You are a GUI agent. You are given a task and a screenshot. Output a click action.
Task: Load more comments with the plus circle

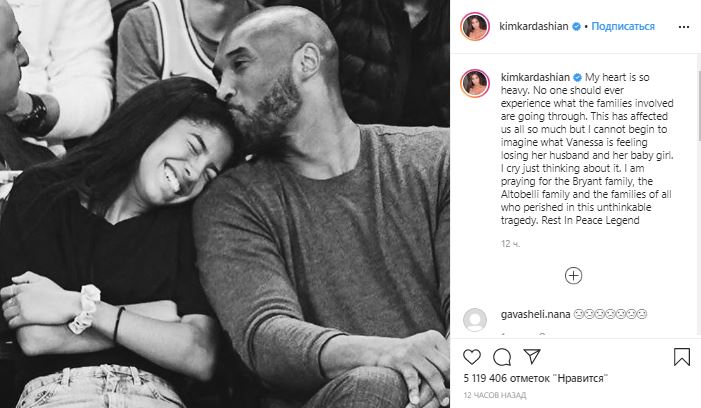573,276
